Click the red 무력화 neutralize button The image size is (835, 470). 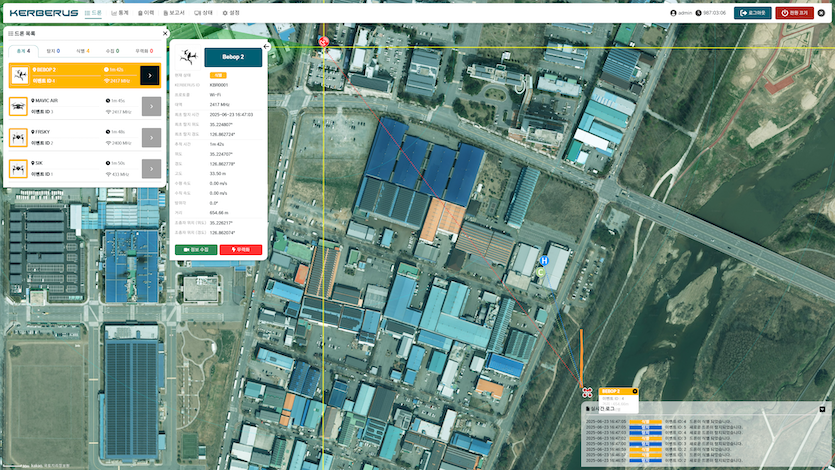[x=241, y=249]
